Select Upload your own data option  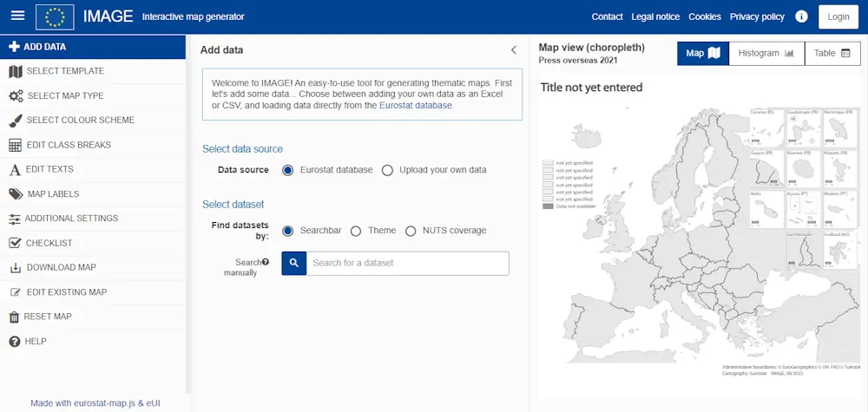[387, 170]
